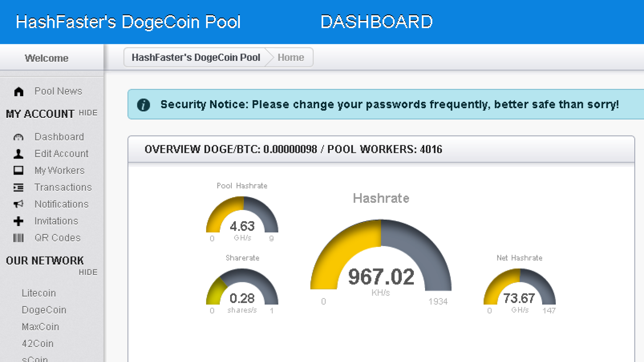Click the Pool Hashrate gauge label

tap(242, 186)
